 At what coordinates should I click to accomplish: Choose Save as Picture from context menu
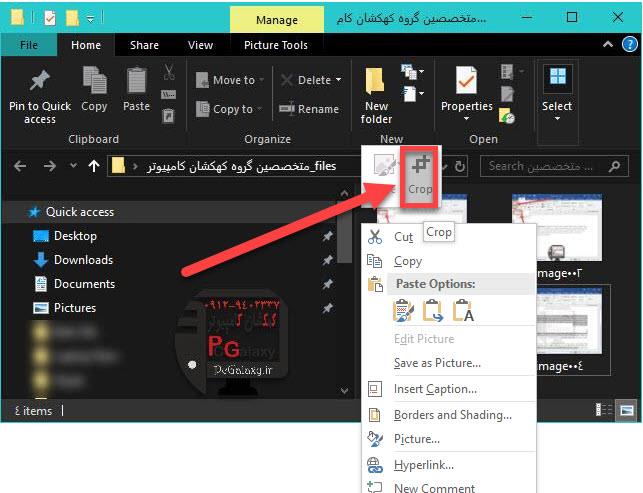coord(449,363)
